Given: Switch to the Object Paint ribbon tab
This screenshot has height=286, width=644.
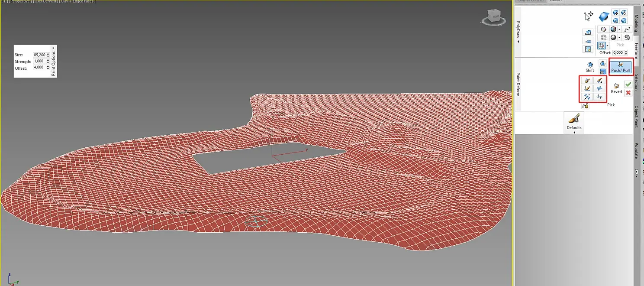Looking at the screenshot, I should (x=636, y=116).
